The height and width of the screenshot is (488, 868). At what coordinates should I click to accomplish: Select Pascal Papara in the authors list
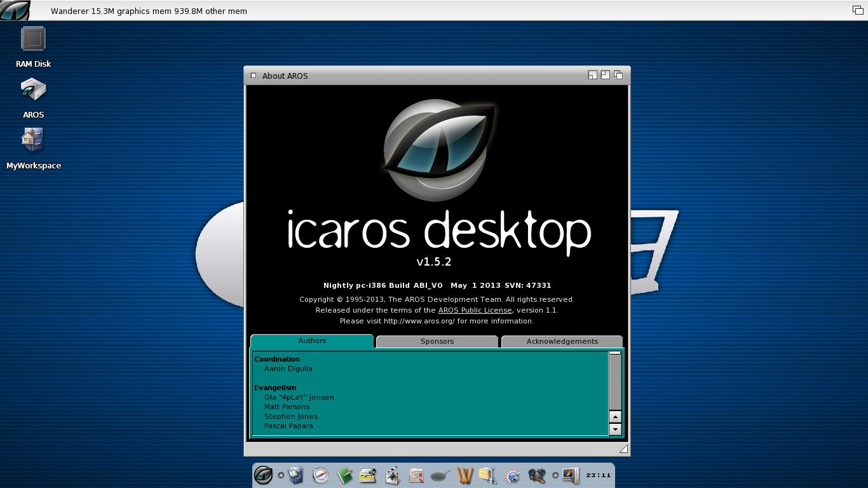[288, 426]
